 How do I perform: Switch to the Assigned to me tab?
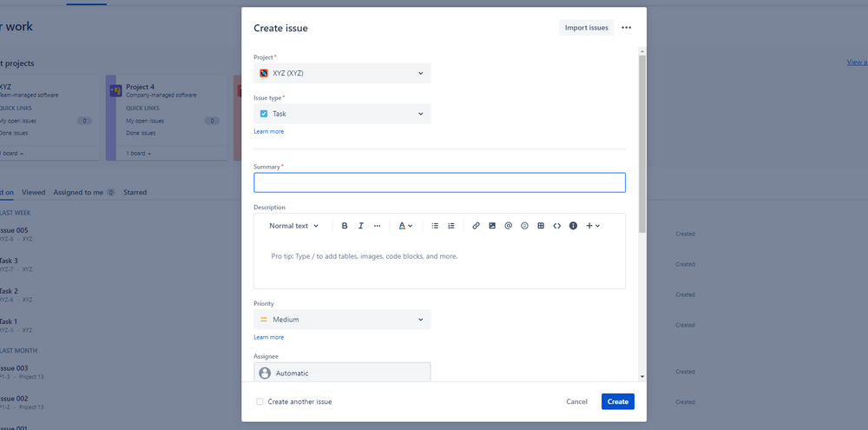coord(84,192)
